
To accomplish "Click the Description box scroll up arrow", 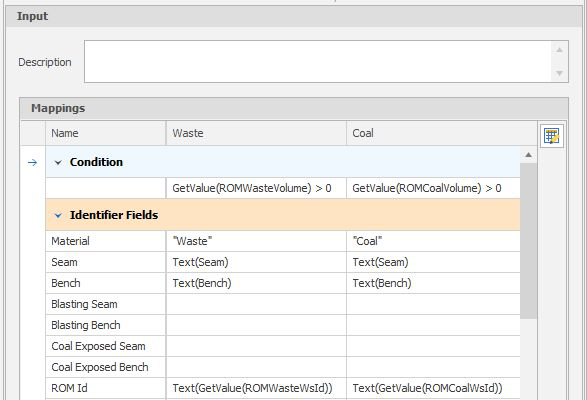I will (x=559, y=50).
